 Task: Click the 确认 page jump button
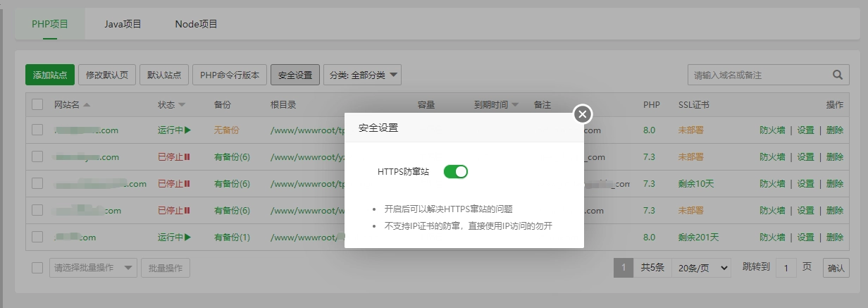836,268
